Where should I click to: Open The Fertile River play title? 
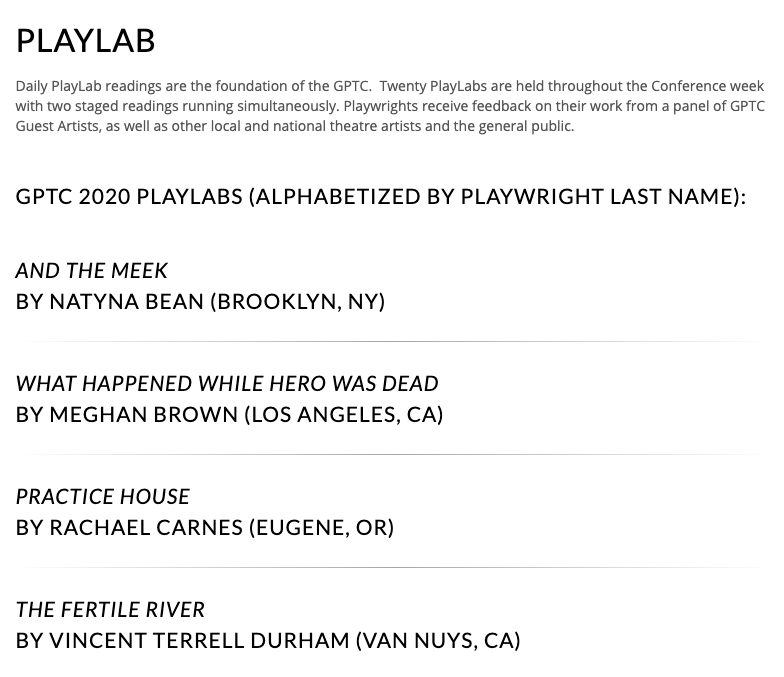(110, 610)
